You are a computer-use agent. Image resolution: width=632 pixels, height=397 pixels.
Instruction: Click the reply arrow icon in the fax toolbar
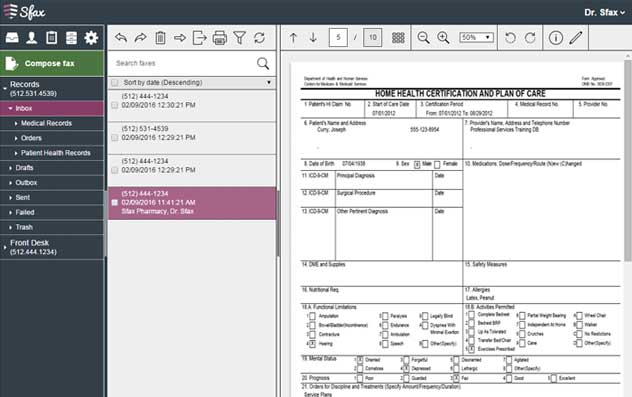(121, 38)
